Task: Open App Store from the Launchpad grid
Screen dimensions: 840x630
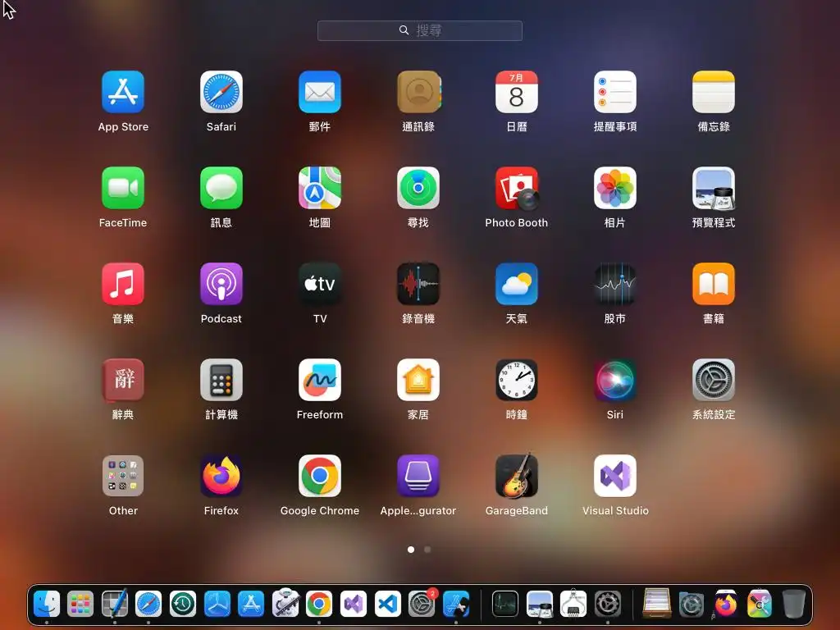Action: [x=123, y=92]
